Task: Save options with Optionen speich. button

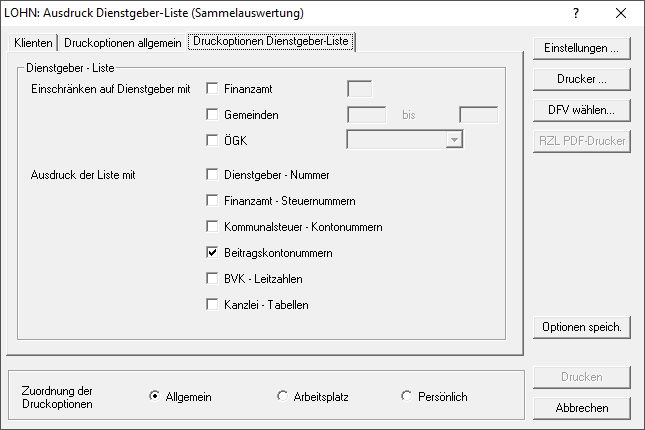Action: tap(583, 327)
